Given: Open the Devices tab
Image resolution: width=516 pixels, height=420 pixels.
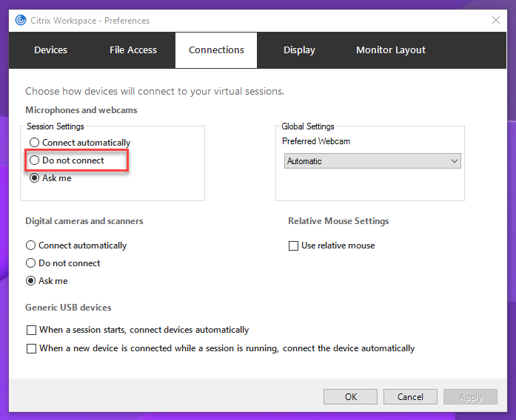Looking at the screenshot, I should click(50, 50).
